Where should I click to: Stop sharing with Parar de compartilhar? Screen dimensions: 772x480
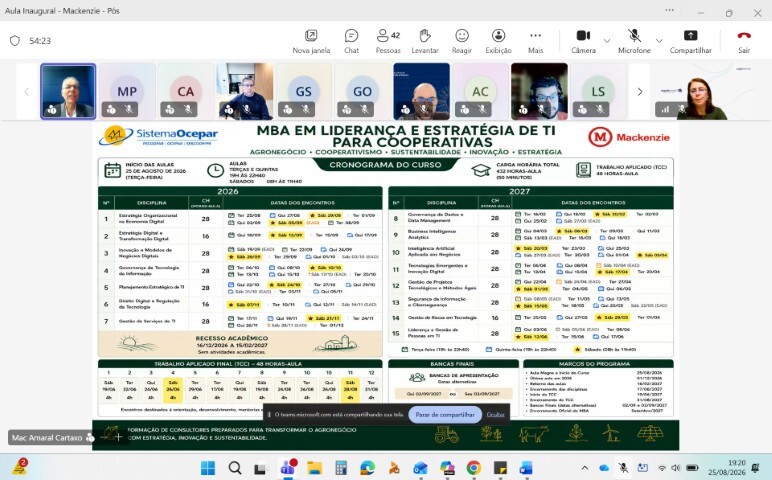(445, 415)
